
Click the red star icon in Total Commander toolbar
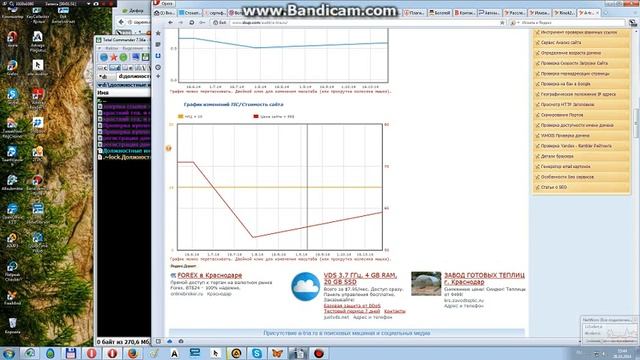tap(114, 57)
